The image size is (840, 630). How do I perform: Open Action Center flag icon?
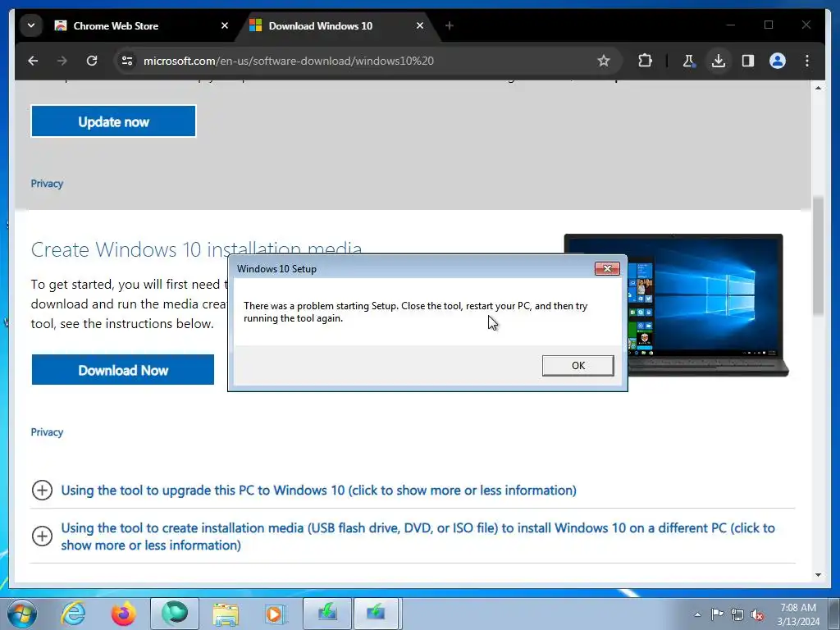(717, 614)
